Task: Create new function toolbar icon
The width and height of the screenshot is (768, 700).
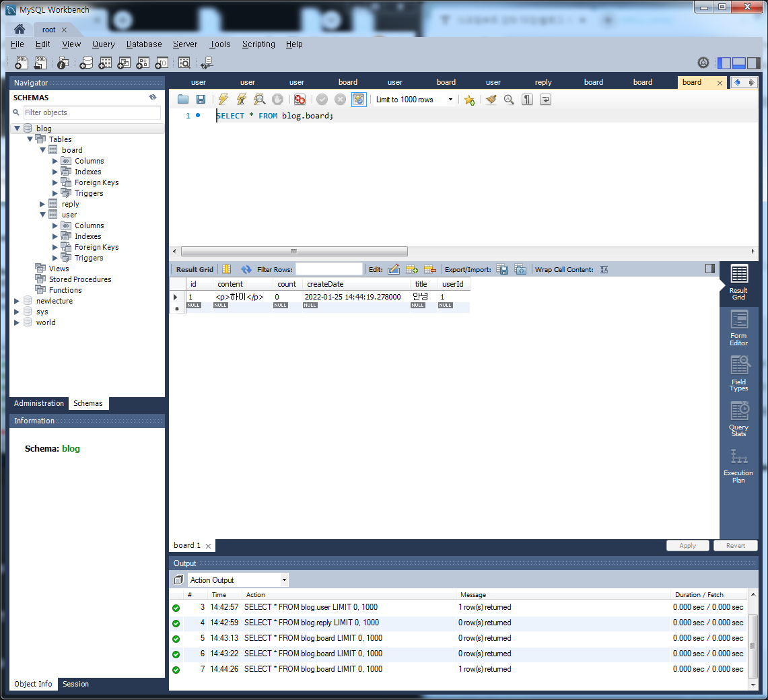Action: tap(162, 63)
